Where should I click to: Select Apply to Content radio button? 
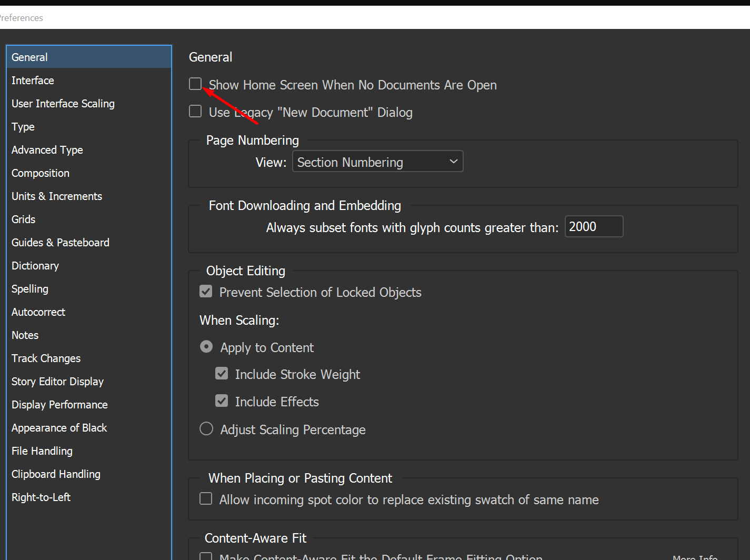[x=206, y=347]
